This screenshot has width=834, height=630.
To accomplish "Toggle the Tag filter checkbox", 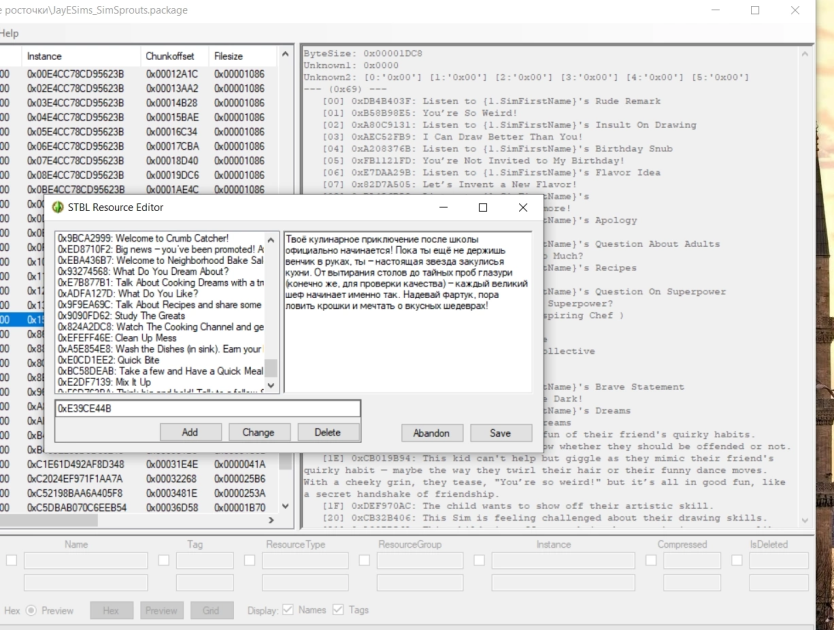I will pos(164,560).
